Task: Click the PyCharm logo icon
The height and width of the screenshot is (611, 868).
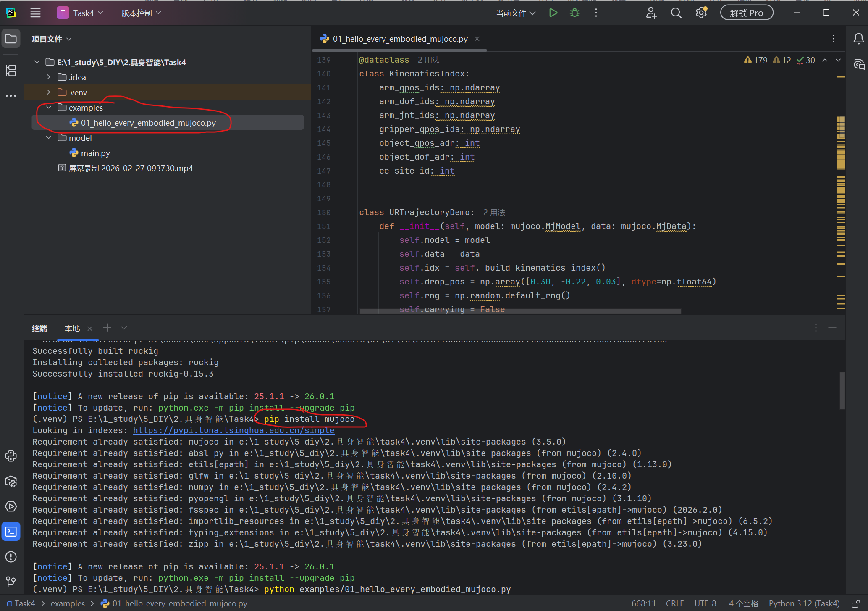Action: (x=11, y=13)
